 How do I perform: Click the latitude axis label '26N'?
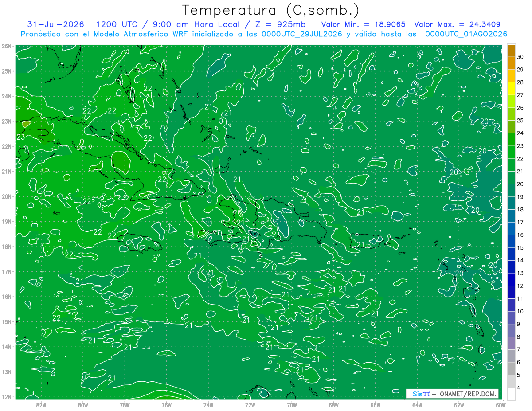click(x=7, y=46)
